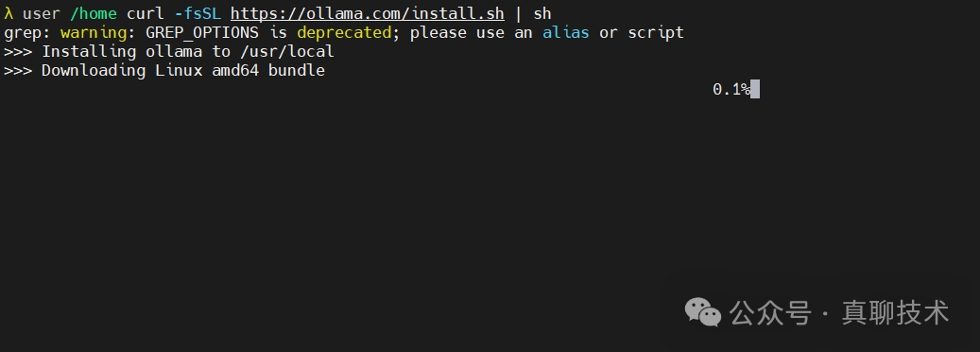Click the word 'user' in prompt
The width and height of the screenshot is (980, 352).
[x=42, y=13]
